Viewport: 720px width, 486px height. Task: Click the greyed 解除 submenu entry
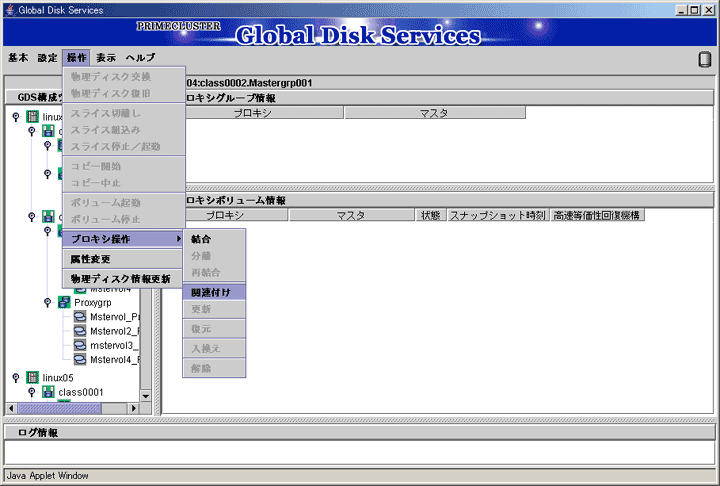214,368
